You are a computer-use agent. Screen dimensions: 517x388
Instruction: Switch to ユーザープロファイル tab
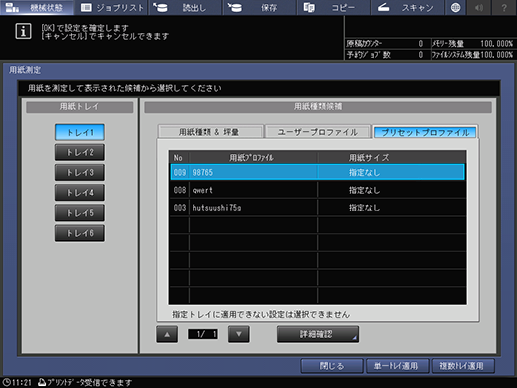point(318,132)
